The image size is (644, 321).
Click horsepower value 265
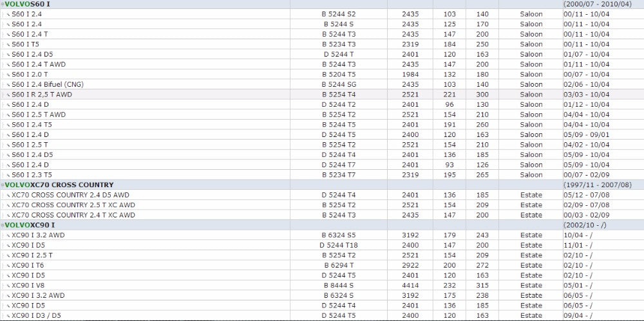(x=482, y=175)
